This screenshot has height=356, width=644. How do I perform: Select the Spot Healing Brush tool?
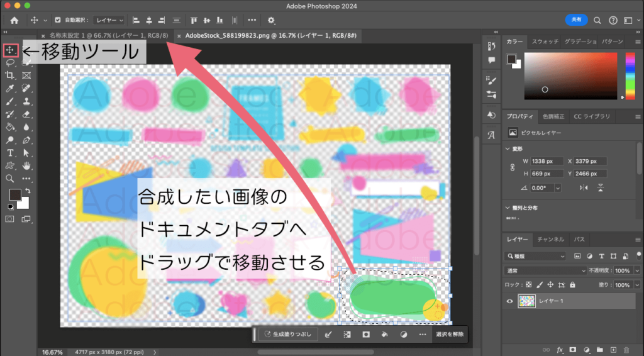point(26,88)
